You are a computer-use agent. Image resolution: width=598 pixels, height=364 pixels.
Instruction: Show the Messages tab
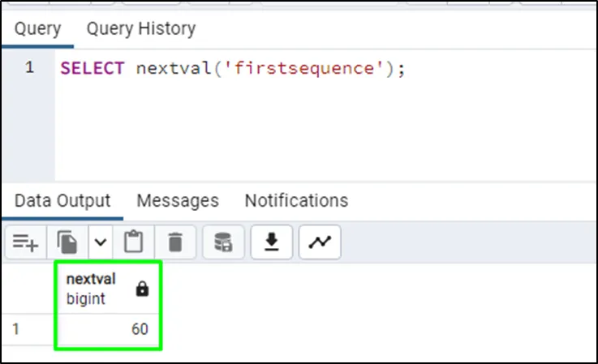(177, 200)
